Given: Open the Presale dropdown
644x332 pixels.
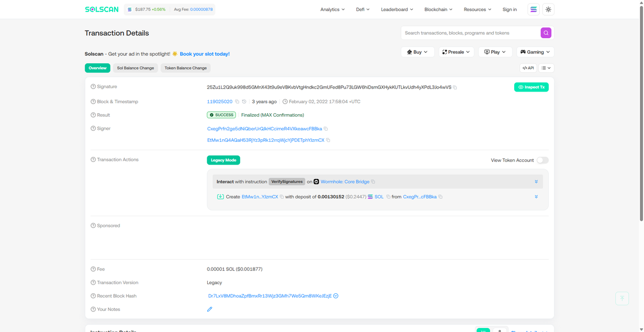Looking at the screenshot, I should click(456, 52).
